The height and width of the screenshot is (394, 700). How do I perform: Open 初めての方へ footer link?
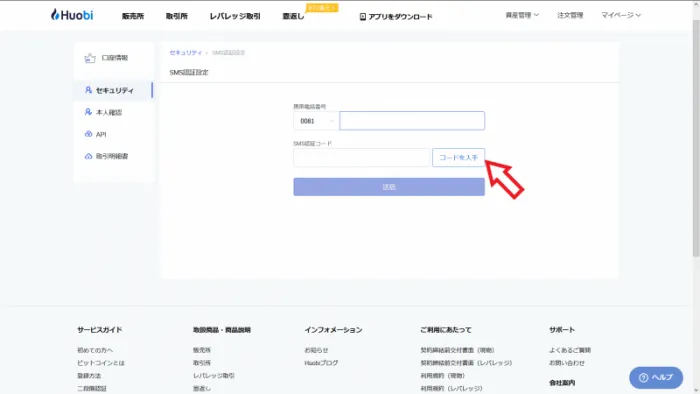[x=95, y=350]
